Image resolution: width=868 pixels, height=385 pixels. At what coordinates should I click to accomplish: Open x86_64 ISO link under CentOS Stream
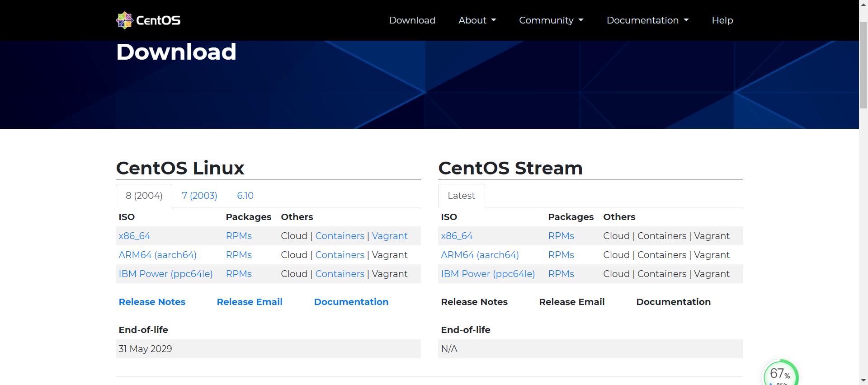point(457,236)
